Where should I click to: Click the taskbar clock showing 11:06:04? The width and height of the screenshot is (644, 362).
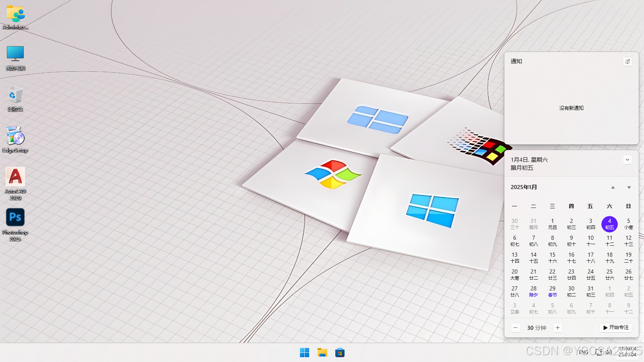(x=627, y=352)
